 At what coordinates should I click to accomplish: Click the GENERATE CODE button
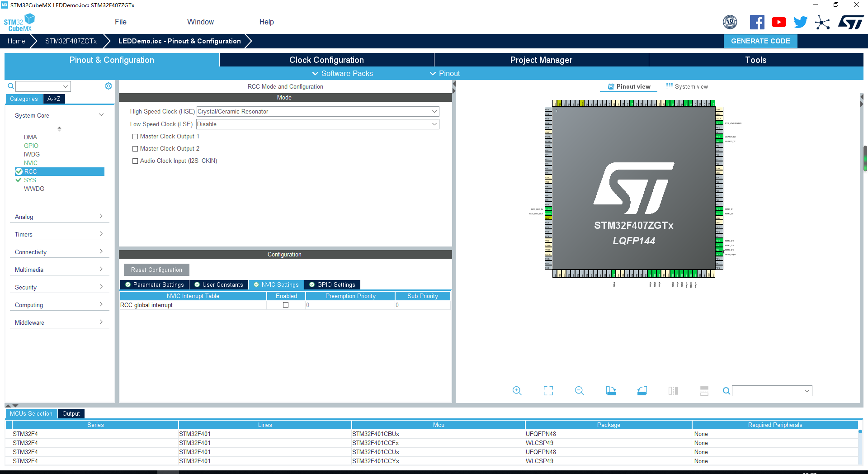point(760,41)
